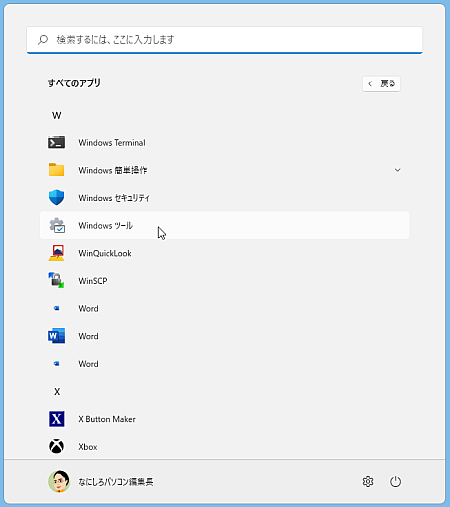Select the Windows ツール label
The image size is (450, 507).
click(x=105, y=226)
